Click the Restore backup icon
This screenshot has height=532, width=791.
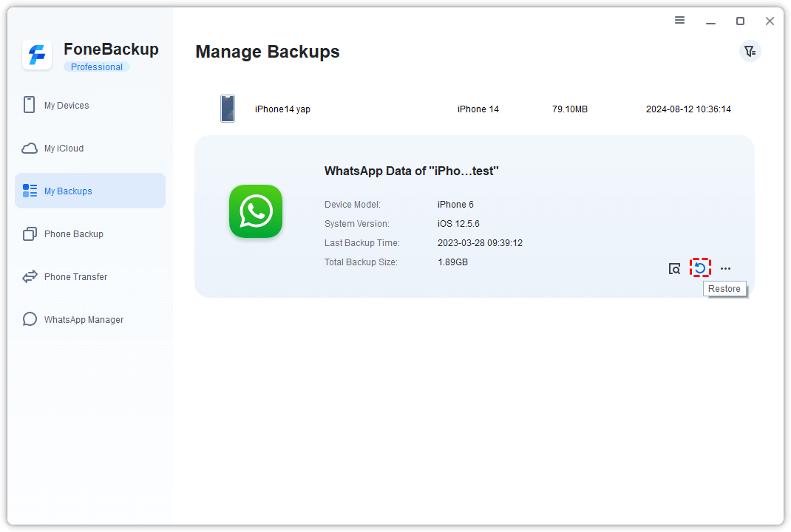tap(699, 268)
